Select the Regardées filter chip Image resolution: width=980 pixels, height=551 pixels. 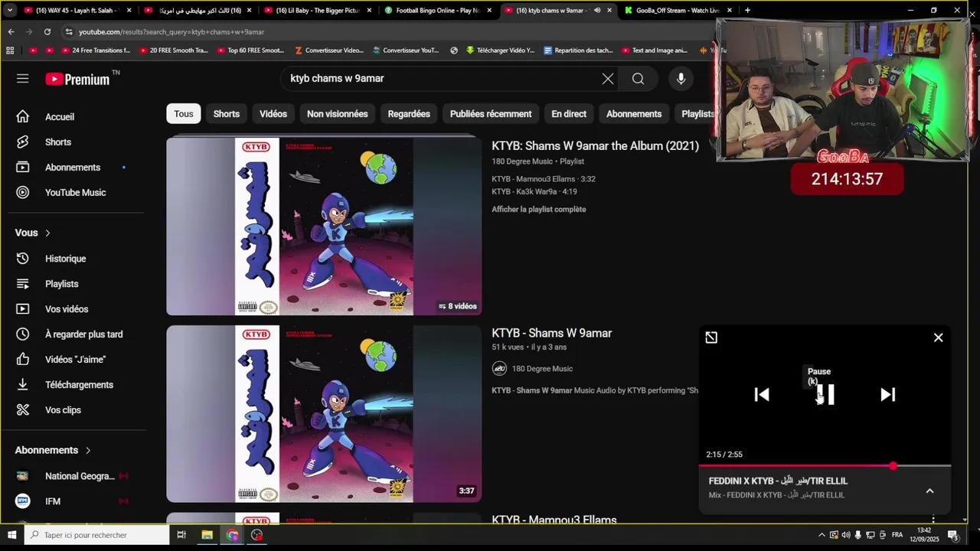[409, 114]
